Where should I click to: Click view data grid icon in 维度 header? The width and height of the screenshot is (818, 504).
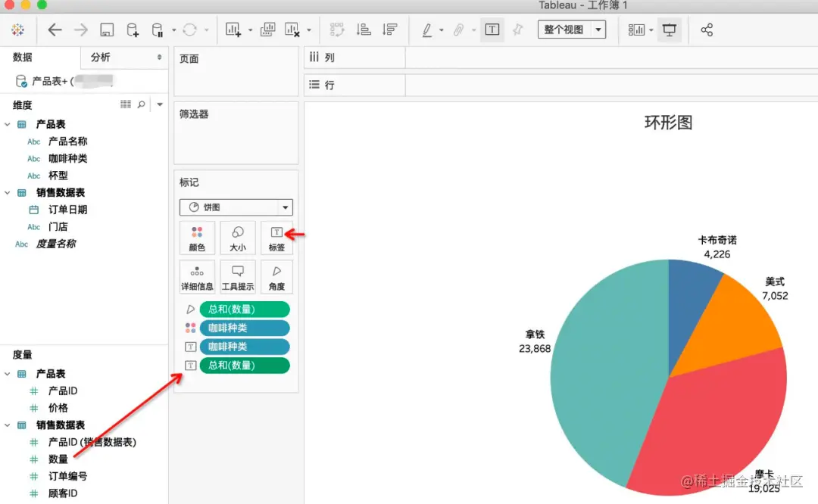pyautogui.click(x=126, y=104)
